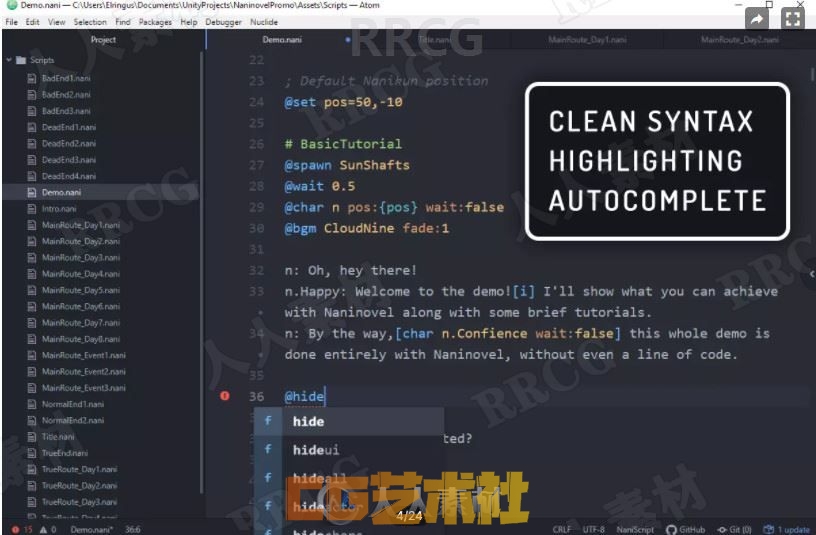
Task: Open MainRoute_Day2.nani in the project tree
Action: 80,241
